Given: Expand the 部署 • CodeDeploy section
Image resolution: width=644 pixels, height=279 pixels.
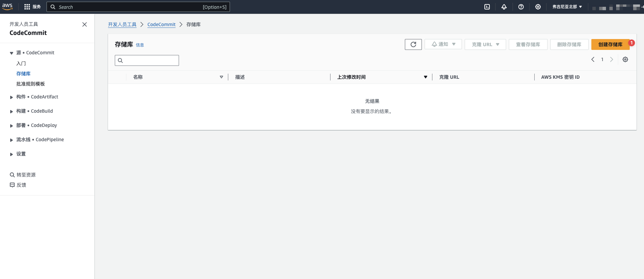Looking at the screenshot, I should (12, 126).
